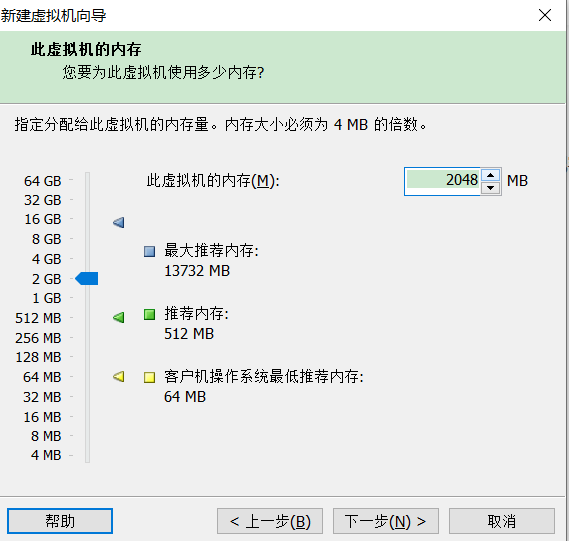Click the memory value field showing 2048

(443, 181)
